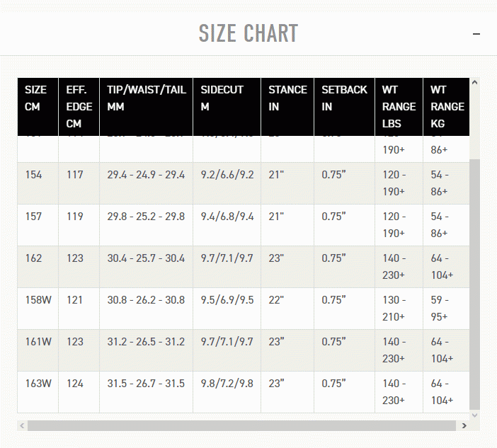Click the 130 - 210+ lbs weight range
Viewport: 497px width, 448px height.
pos(394,309)
